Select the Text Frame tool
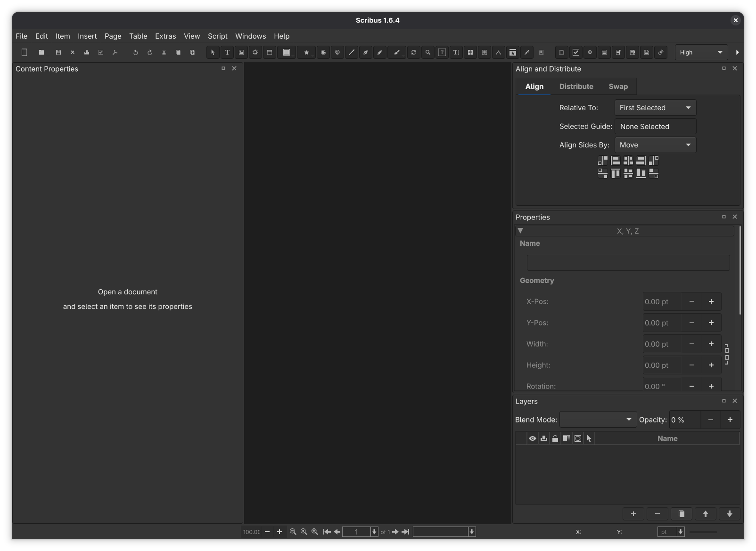This screenshot has width=756, height=551. click(x=227, y=52)
